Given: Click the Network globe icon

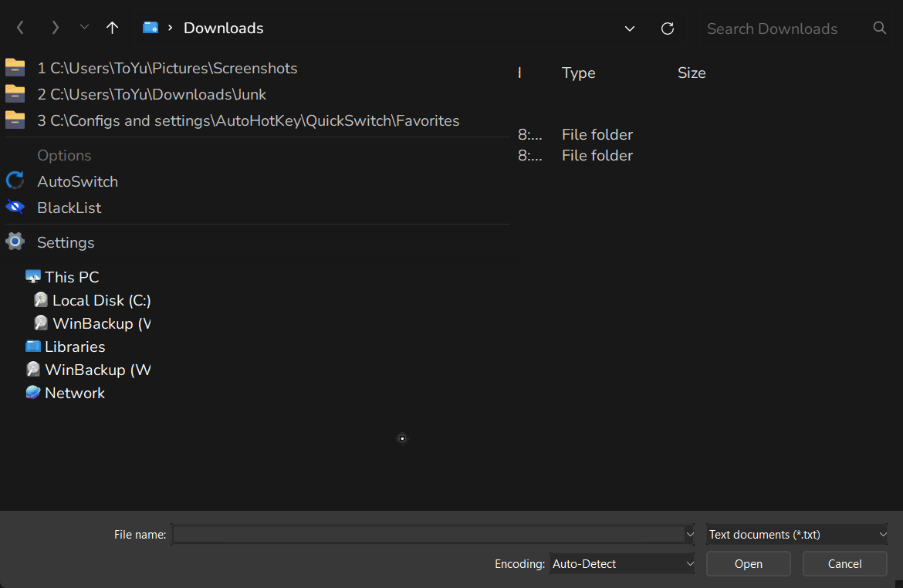Looking at the screenshot, I should point(33,392).
